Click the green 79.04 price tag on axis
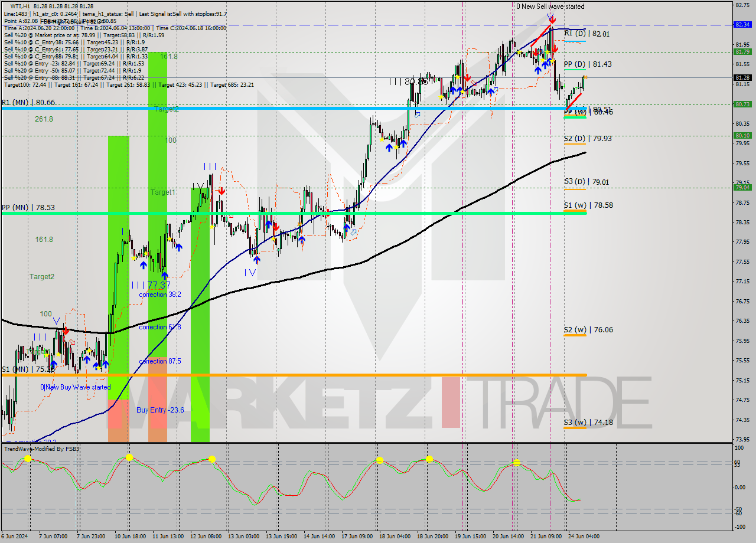756x543 pixels. (742, 187)
